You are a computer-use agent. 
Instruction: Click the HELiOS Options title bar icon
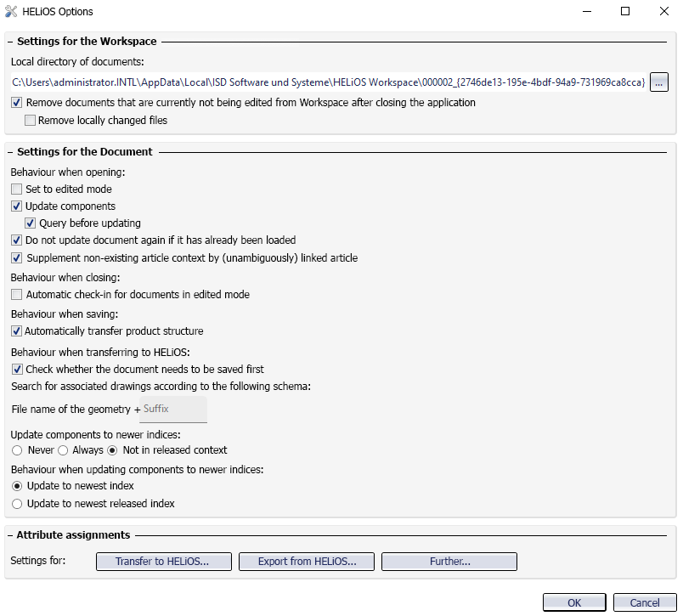point(10,12)
